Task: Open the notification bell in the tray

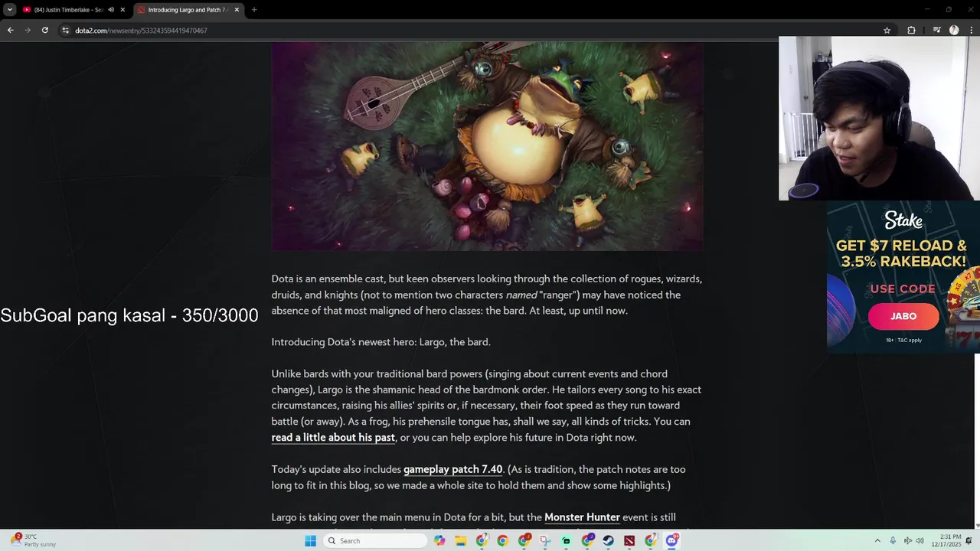Action: pyautogui.click(x=969, y=541)
